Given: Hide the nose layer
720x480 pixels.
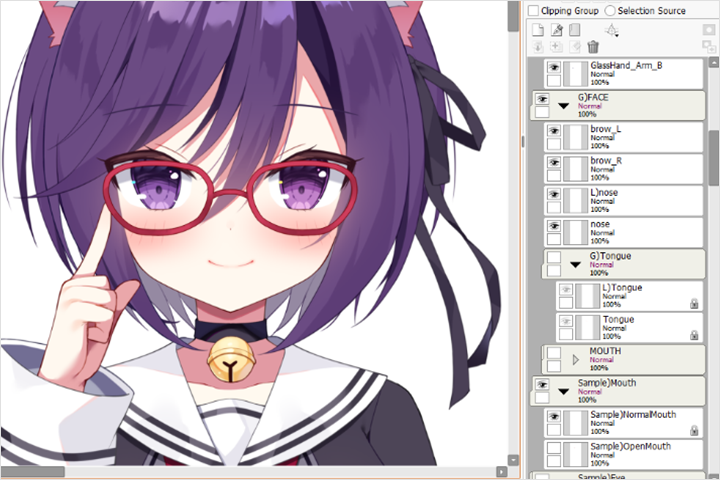Looking at the screenshot, I should pyautogui.click(x=554, y=226).
